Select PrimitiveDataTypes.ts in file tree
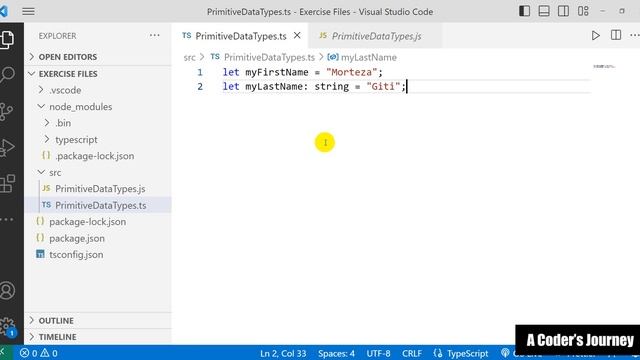The height and width of the screenshot is (360, 640). coord(98,205)
